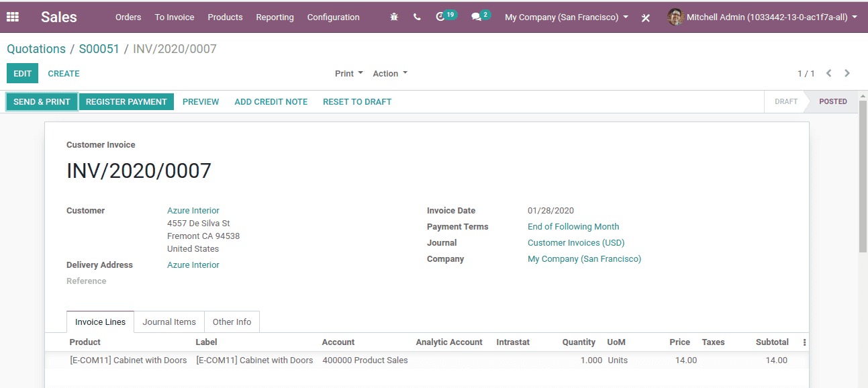This screenshot has height=388, width=868.
Task: Go to next record arrow
Action: [x=847, y=73]
